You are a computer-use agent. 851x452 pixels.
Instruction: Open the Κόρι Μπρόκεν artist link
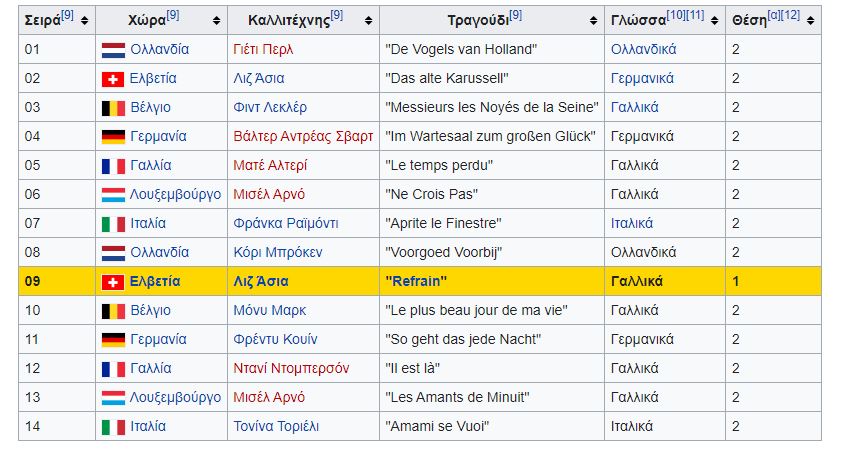click(278, 252)
